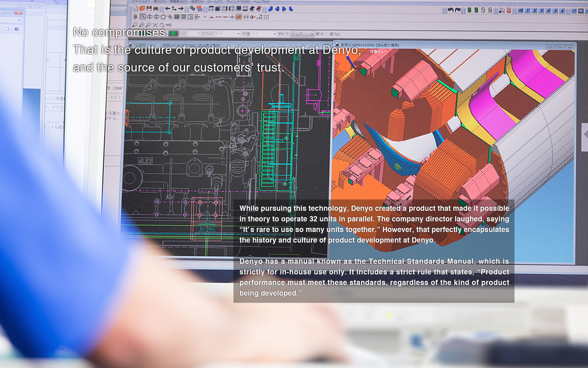Click the red and blue grid icon
The width and height of the screenshot is (588, 368).
point(199,9)
